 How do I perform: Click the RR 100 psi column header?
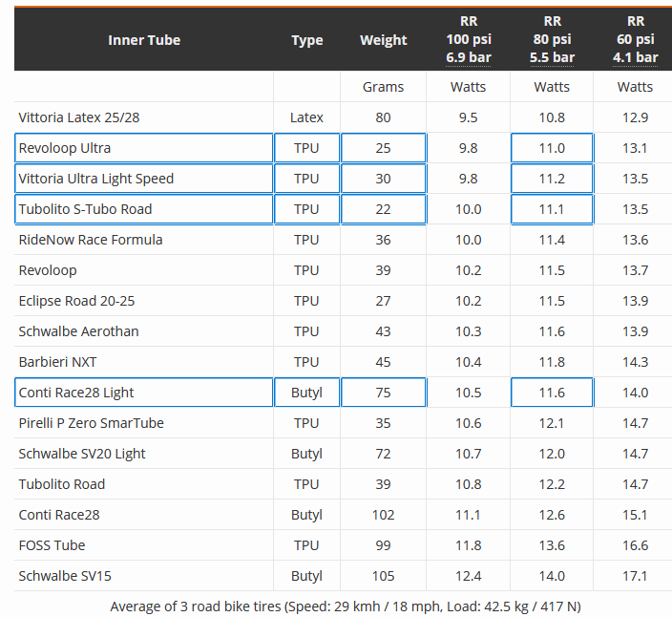coord(468,39)
